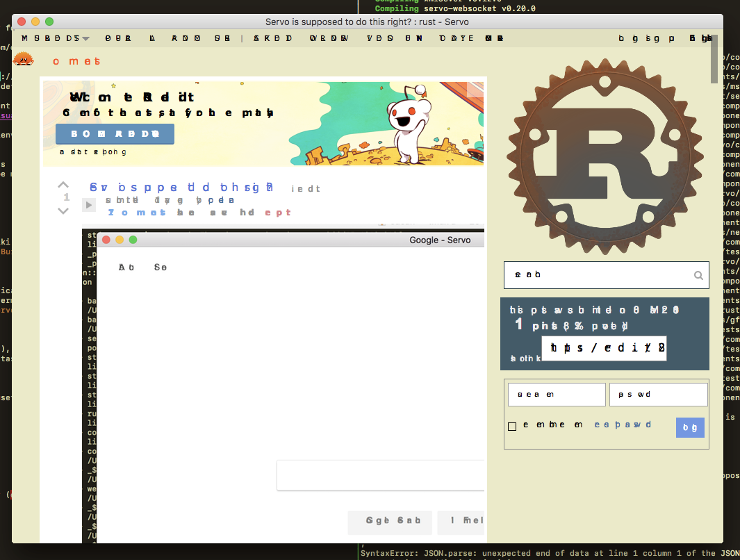Upvote the Servo post with the up arrow
This screenshot has height=560, width=740.
(x=63, y=185)
